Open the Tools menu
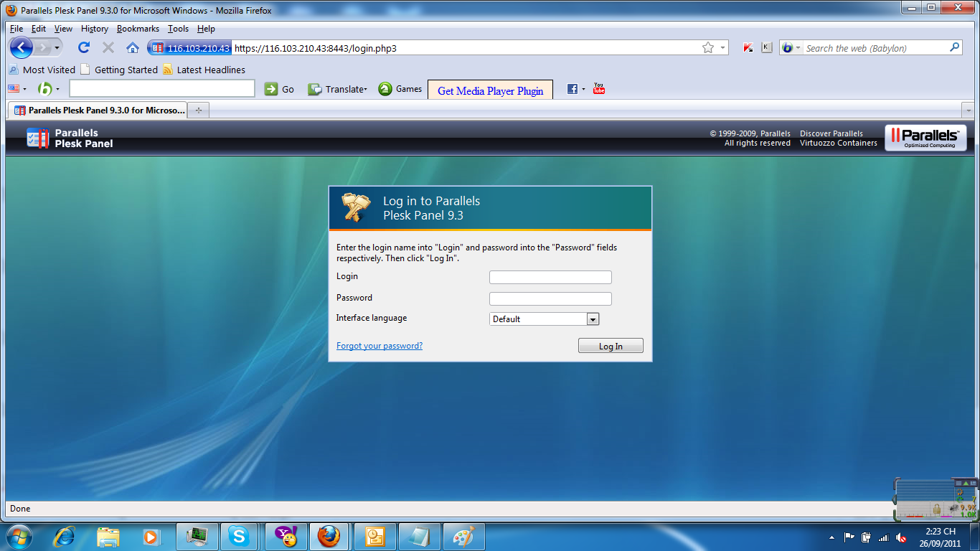The height and width of the screenshot is (551, 980). [x=178, y=29]
